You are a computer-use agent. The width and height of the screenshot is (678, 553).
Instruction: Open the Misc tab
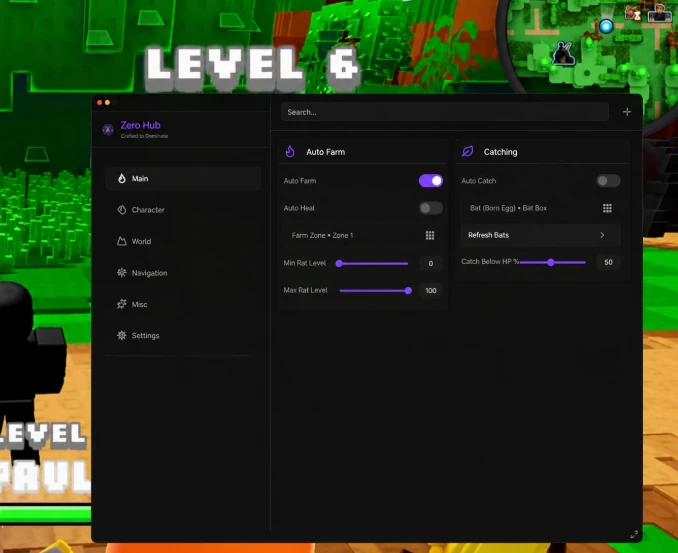[183, 304]
